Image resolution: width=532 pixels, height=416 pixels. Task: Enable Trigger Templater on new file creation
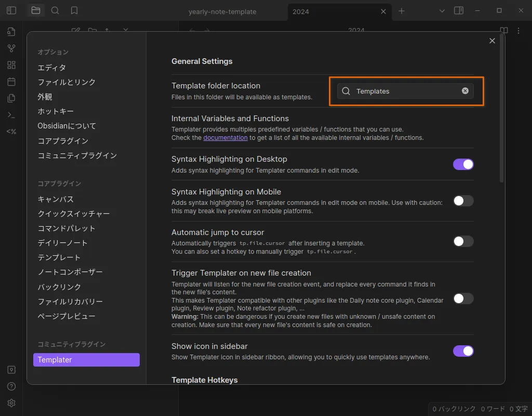click(463, 298)
